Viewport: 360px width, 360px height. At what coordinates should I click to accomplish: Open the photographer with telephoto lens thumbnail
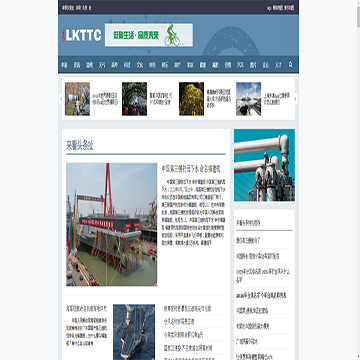(x=77, y=99)
